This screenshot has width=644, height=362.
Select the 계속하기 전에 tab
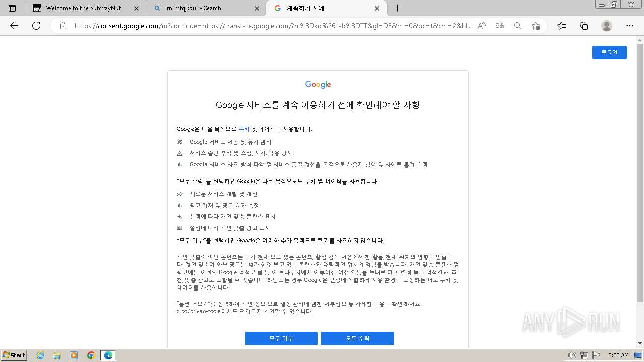326,8
